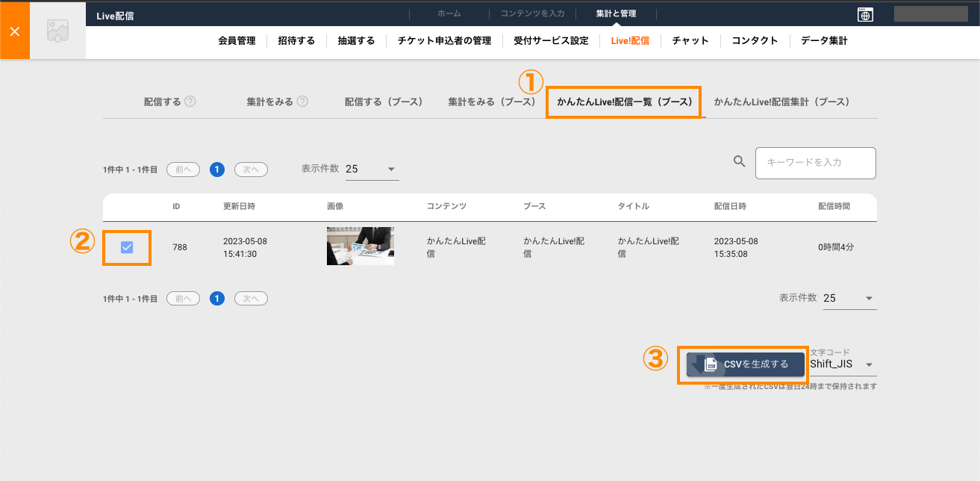This screenshot has height=481, width=980.
Task: Click the キーワードを入力 search field
Action: (815, 163)
